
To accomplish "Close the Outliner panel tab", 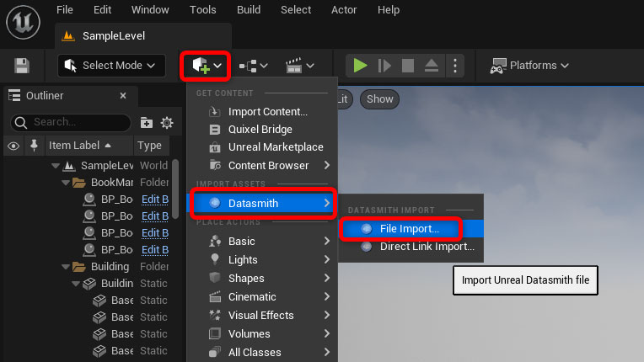I will pyautogui.click(x=123, y=95).
